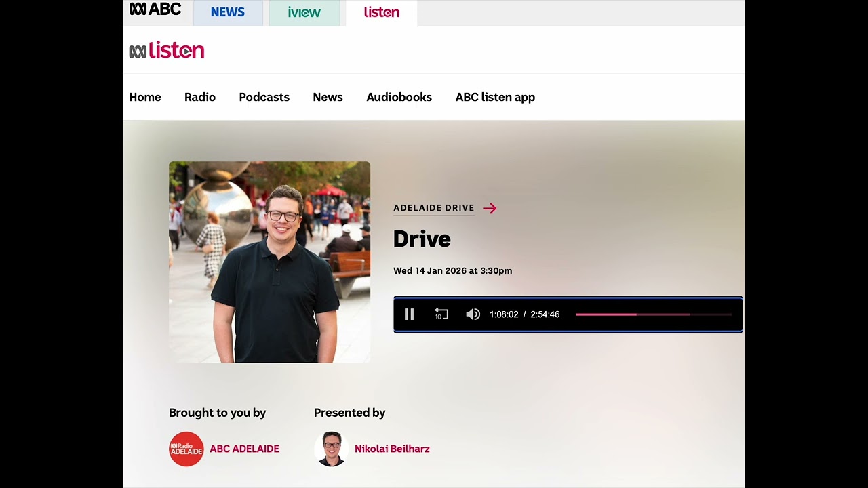Click Nikolai Beilharz avatar image
The image size is (868, 488).
[331, 449]
